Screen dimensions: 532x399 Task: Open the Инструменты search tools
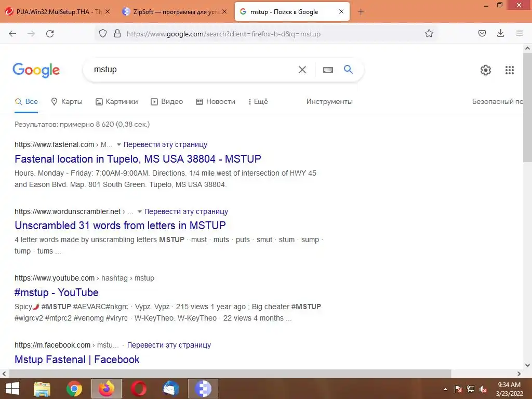329,101
